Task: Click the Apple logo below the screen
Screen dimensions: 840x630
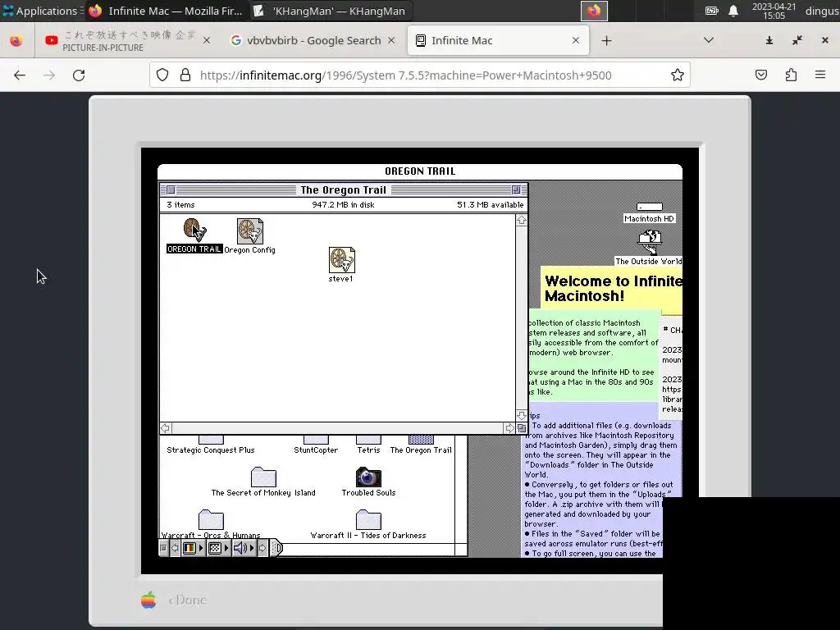Action: coord(149,600)
